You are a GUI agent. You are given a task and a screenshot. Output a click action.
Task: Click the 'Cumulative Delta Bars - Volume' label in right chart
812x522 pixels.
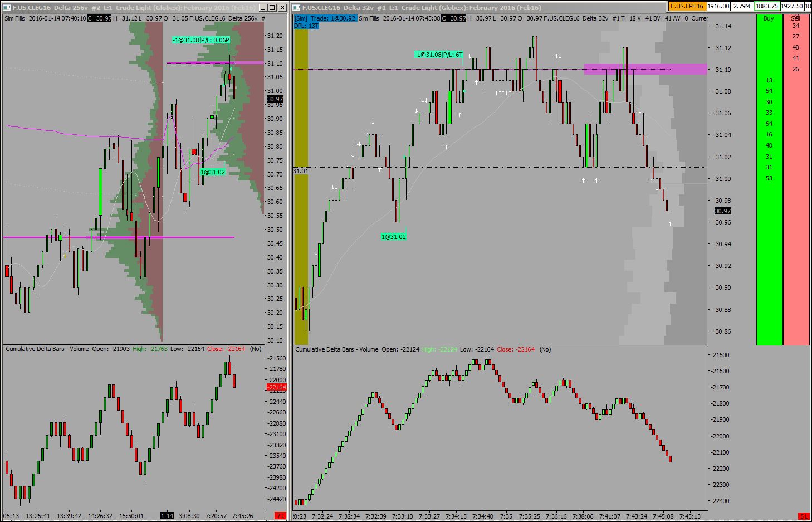tap(337, 349)
